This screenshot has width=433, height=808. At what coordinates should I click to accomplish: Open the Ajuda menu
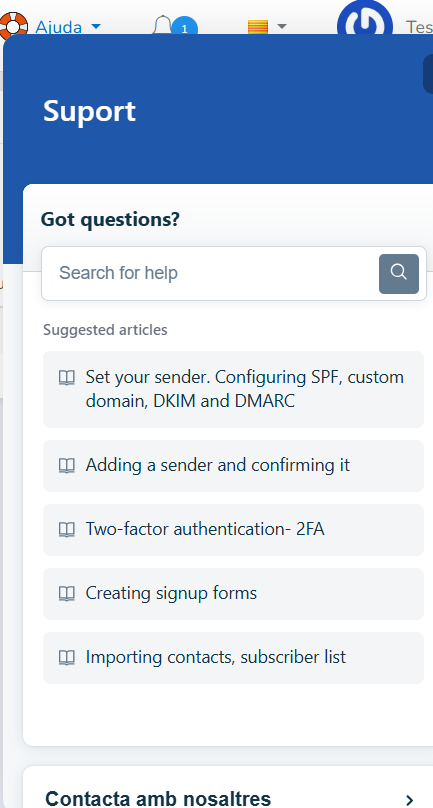pos(58,26)
